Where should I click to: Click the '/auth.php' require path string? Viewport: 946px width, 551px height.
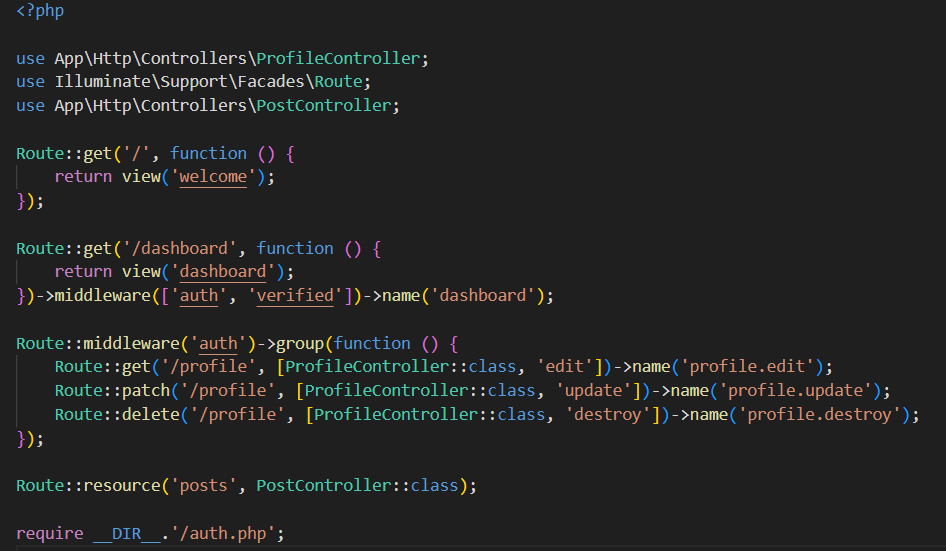(x=227, y=533)
